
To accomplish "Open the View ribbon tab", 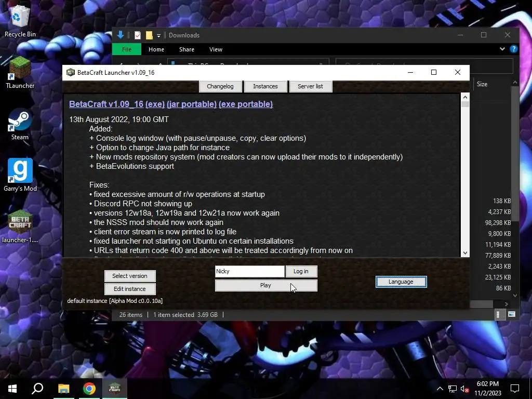I will [216, 49].
